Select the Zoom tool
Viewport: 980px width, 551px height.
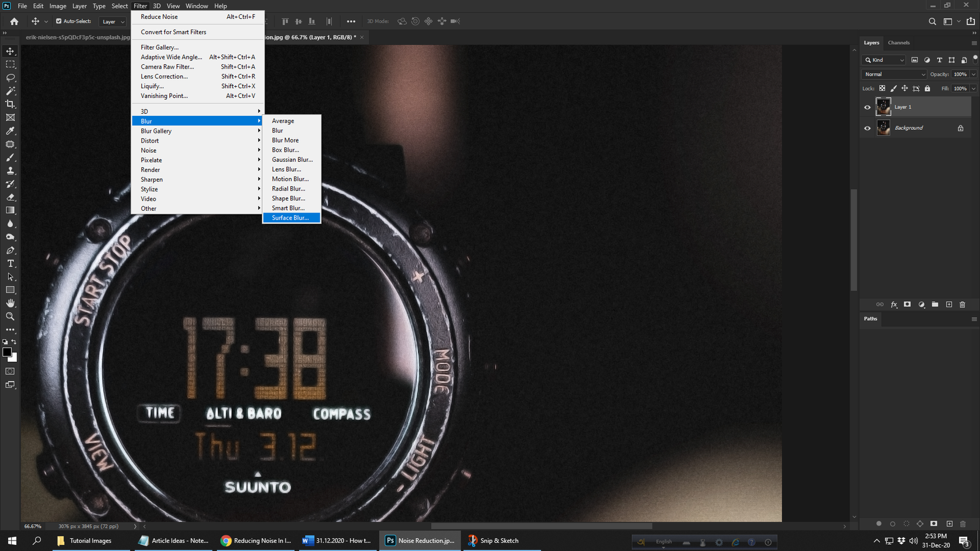point(10,317)
